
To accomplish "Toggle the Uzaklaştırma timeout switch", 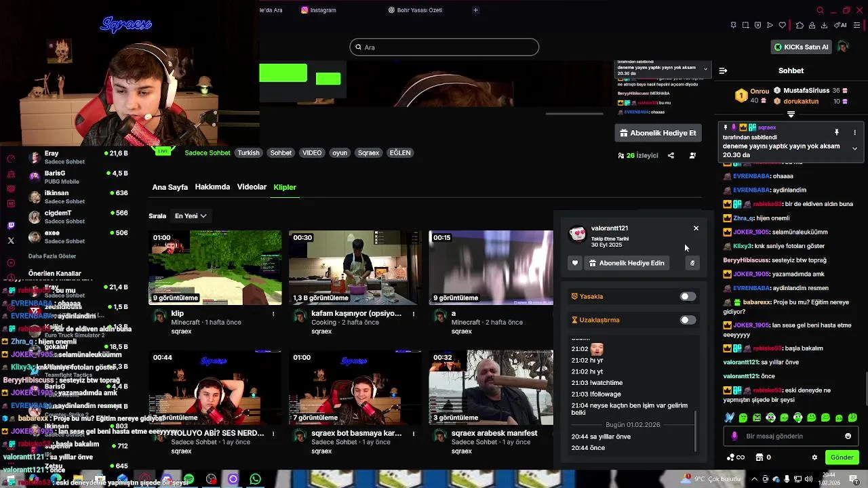I will pos(688,320).
